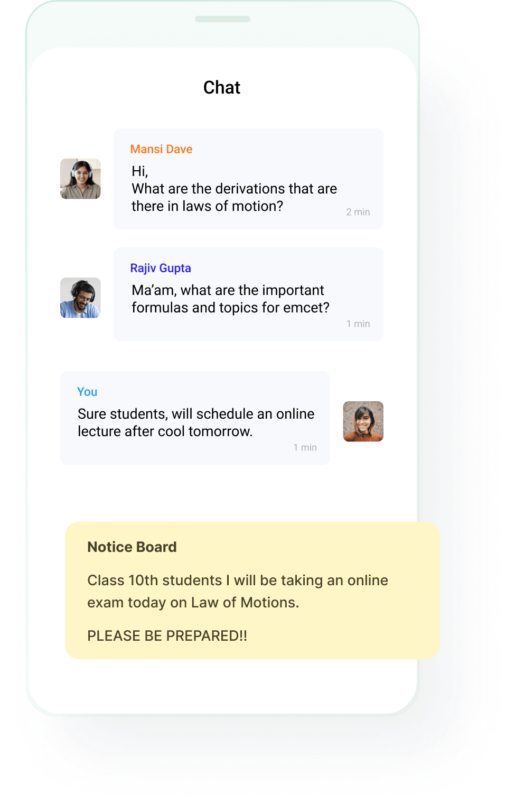
Task: Open Mansi Dave's profile avatar
Action: [80, 179]
